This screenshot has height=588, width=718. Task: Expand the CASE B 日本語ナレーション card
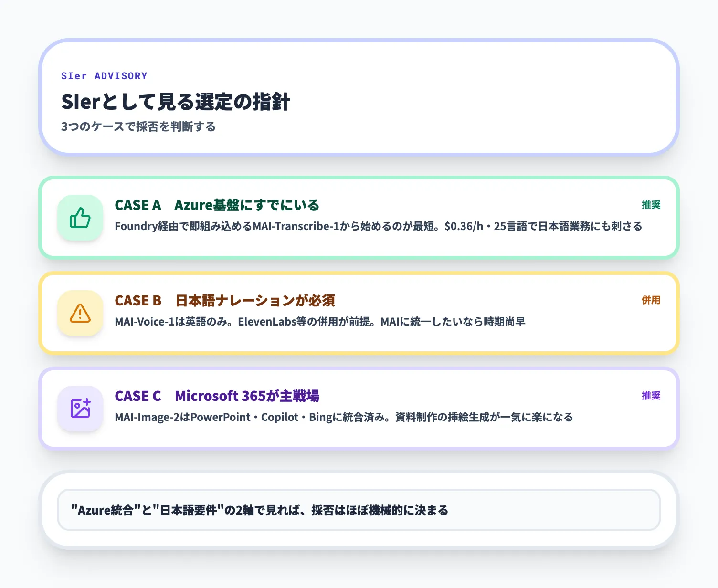(x=358, y=313)
